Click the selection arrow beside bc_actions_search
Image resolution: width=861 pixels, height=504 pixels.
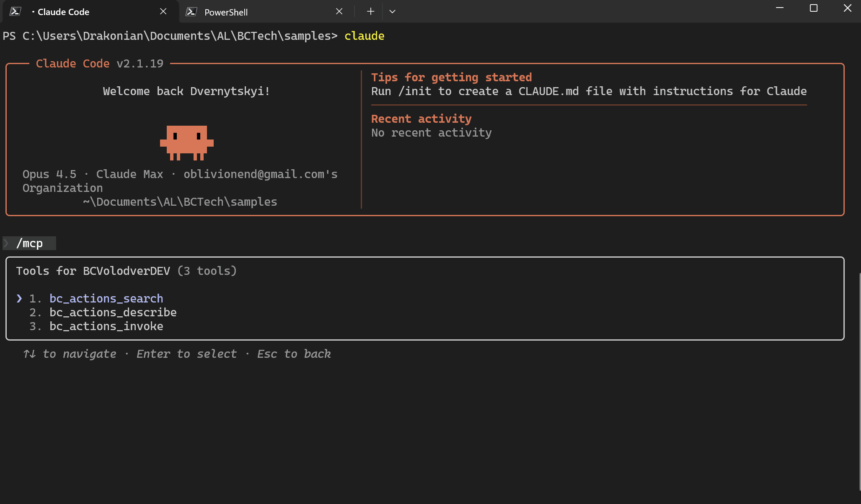click(x=19, y=298)
